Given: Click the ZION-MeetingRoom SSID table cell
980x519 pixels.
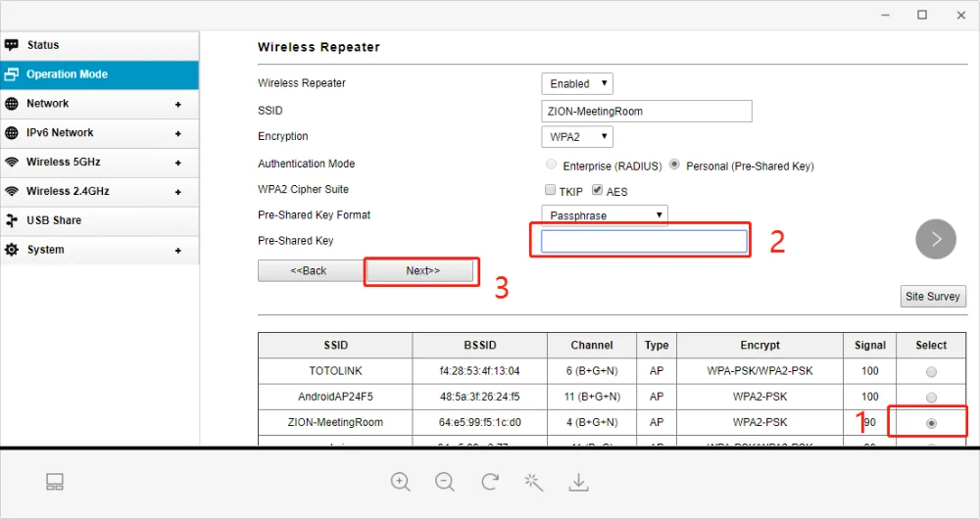Looking at the screenshot, I should (335, 422).
